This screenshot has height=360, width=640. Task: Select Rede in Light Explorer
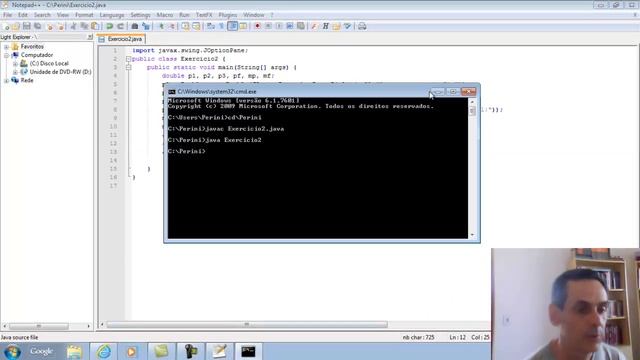[x=27, y=80]
